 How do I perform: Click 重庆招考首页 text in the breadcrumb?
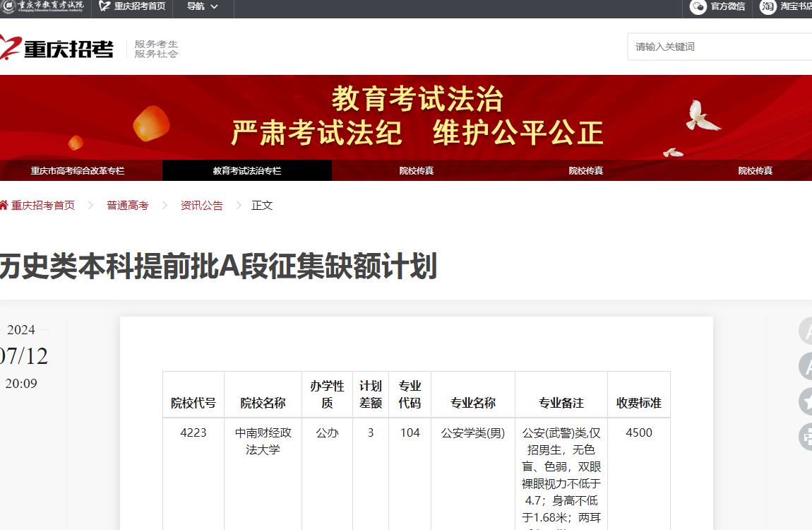43,206
